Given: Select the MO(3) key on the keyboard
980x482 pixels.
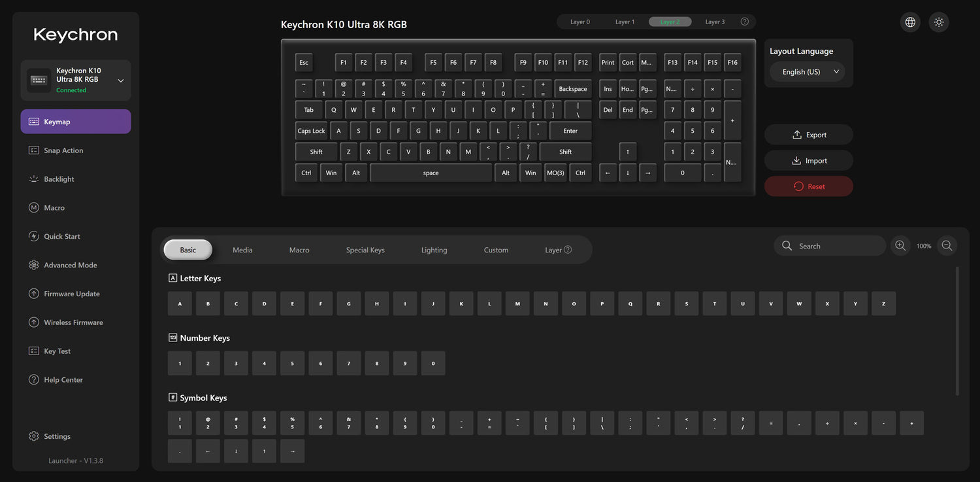Looking at the screenshot, I should coord(555,173).
